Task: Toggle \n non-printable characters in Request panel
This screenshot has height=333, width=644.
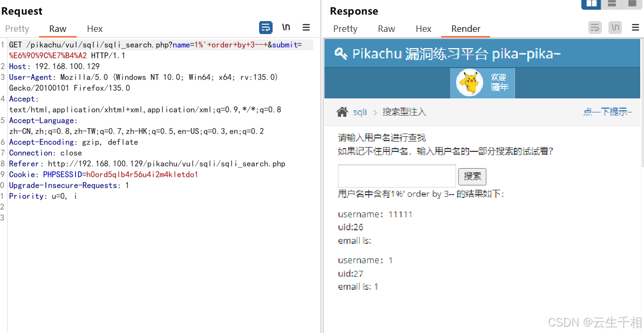Action: (x=286, y=28)
